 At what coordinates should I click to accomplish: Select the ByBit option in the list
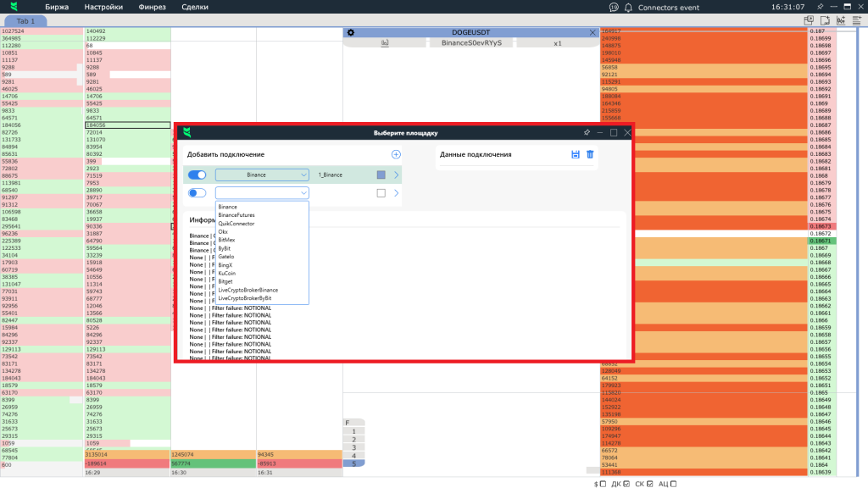click(225, 248)
